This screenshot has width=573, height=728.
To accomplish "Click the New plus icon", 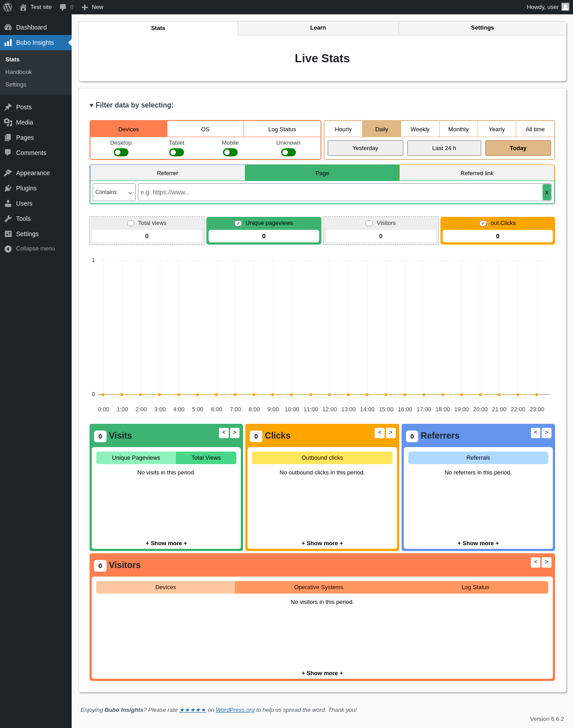I will tap(85, 7).
